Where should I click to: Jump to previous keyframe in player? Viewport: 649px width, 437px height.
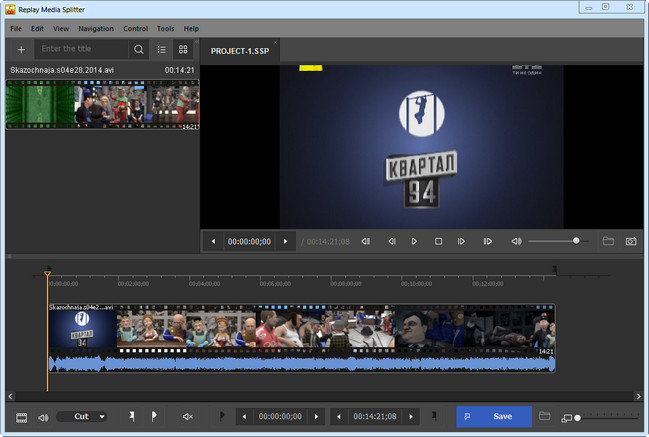tap(366, 241)
